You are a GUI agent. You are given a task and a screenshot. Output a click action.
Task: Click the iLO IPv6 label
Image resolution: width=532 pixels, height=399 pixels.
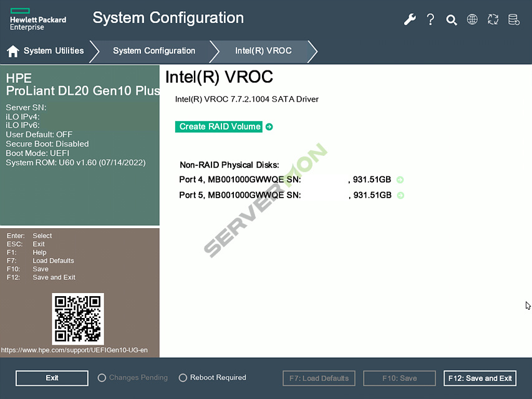(x=22, y=125)
